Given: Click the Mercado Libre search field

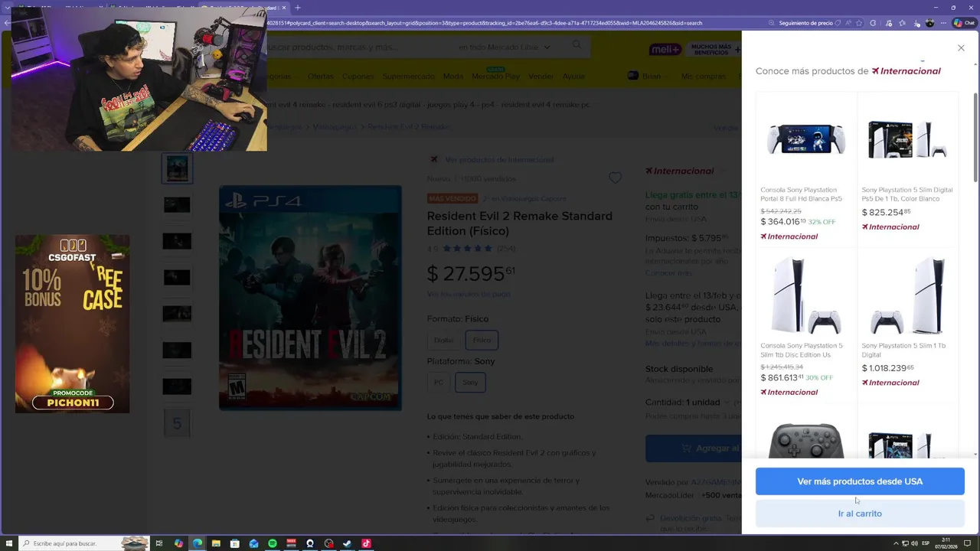Looking at the screenshot, I should [x=360, y=47].
